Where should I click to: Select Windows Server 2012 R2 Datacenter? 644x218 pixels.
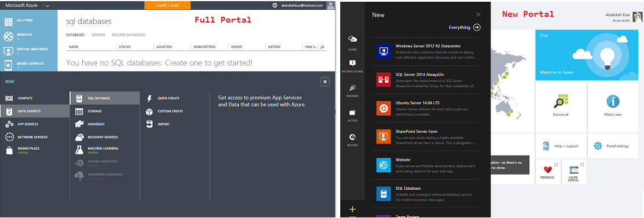[425, 51]
